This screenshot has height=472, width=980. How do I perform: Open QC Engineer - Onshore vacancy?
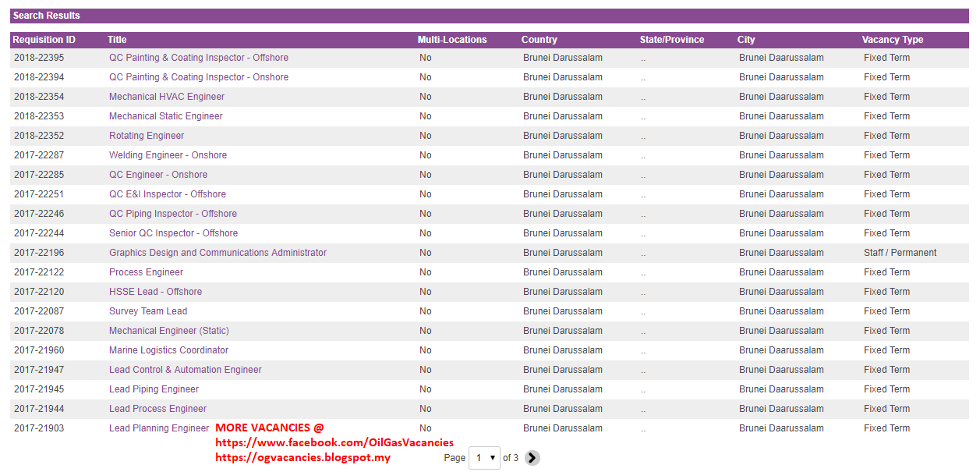tap(158, 175)
